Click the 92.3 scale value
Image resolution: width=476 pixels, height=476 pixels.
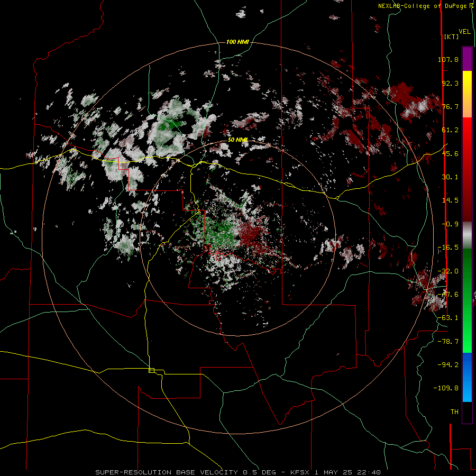pos(450,83)
